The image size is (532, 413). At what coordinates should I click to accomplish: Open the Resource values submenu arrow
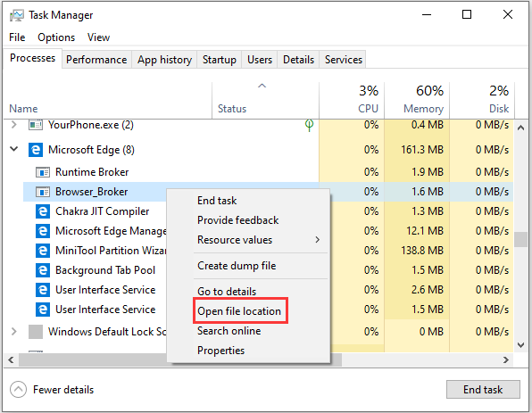click(x=317, y=240)
